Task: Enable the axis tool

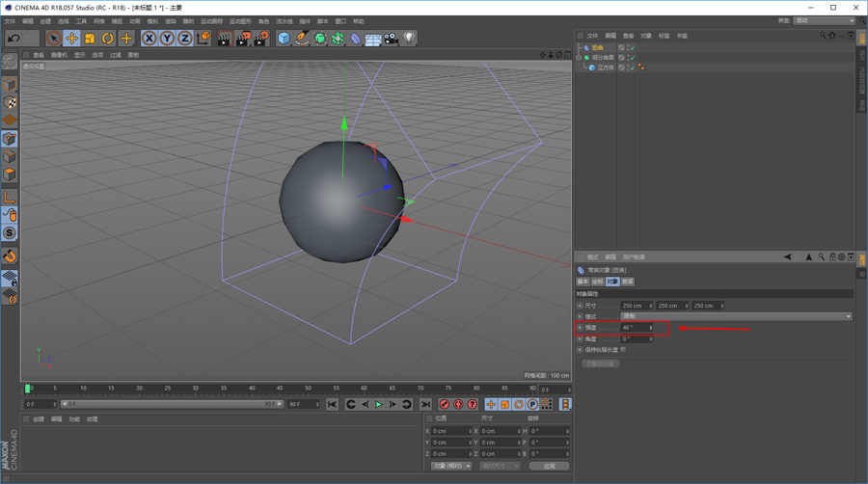Action: click(10, 197)
